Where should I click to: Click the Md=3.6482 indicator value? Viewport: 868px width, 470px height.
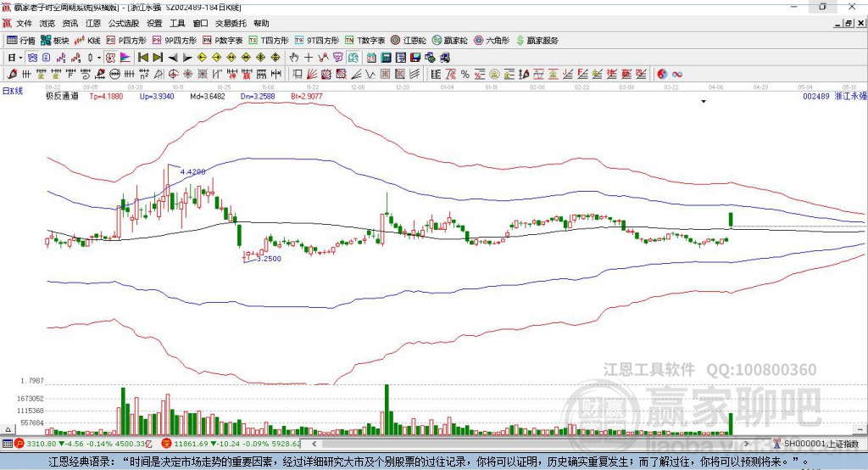point(208,96)
